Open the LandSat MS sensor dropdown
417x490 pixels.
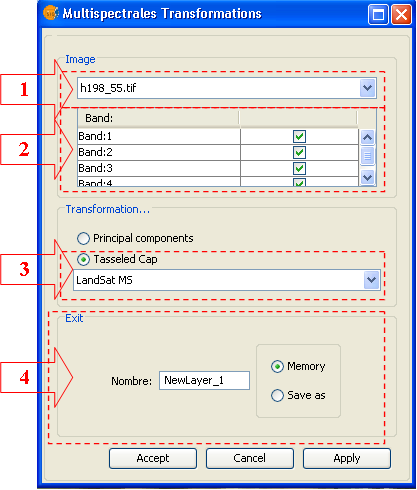(x=227, y=280)
